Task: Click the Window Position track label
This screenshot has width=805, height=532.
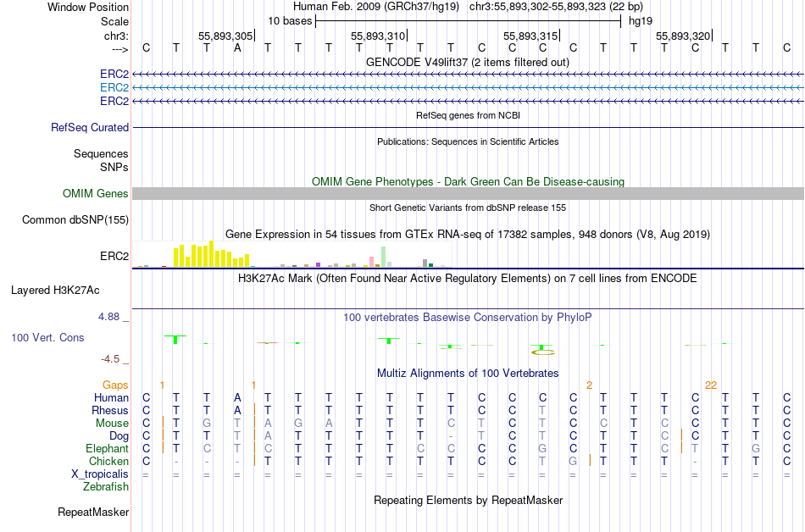Action: click(88, 7)
